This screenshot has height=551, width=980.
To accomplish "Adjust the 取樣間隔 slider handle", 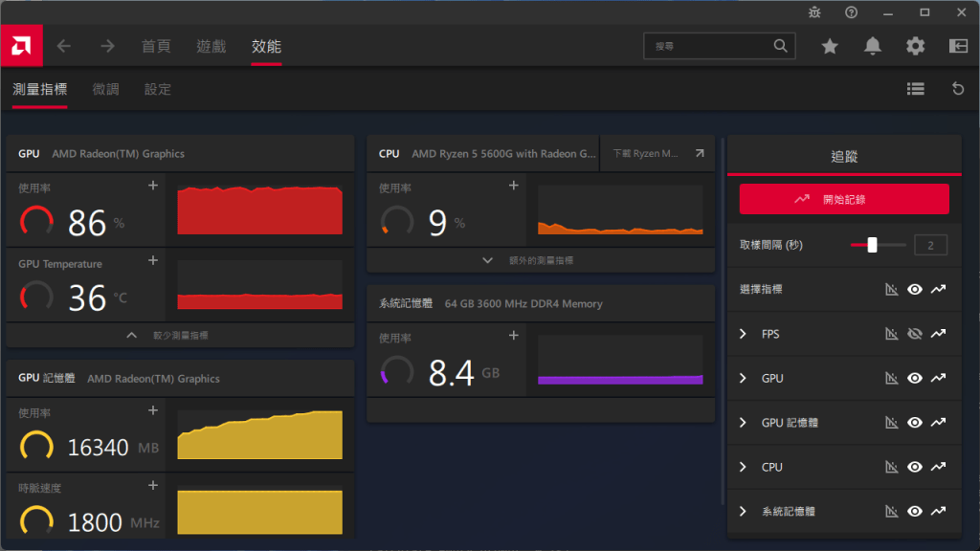I will (872, 245).
